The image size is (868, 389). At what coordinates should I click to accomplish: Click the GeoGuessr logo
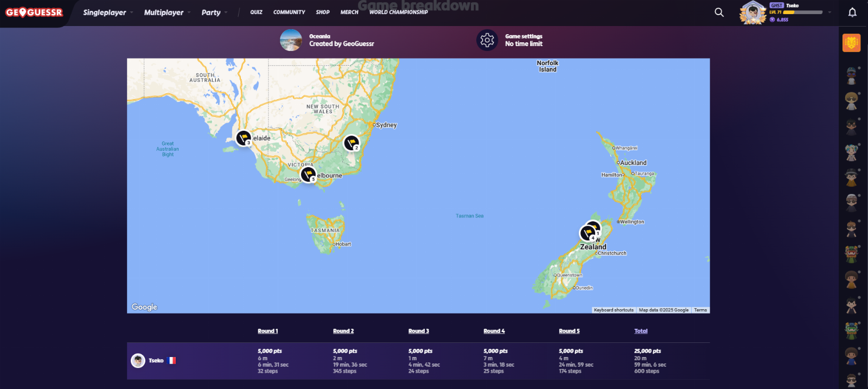coord(34,12)
